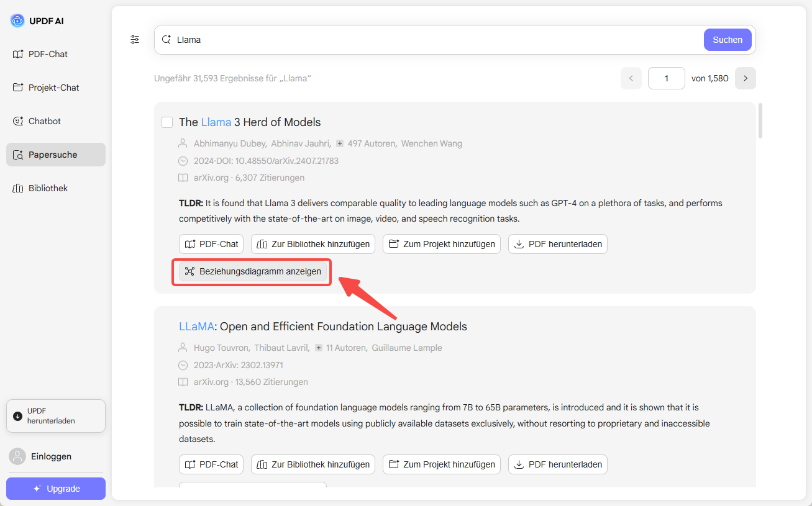The width and height of the screenshot is (812, 506).
Task: Click author name Abhinav Jauhri
Action: point(299,143)
